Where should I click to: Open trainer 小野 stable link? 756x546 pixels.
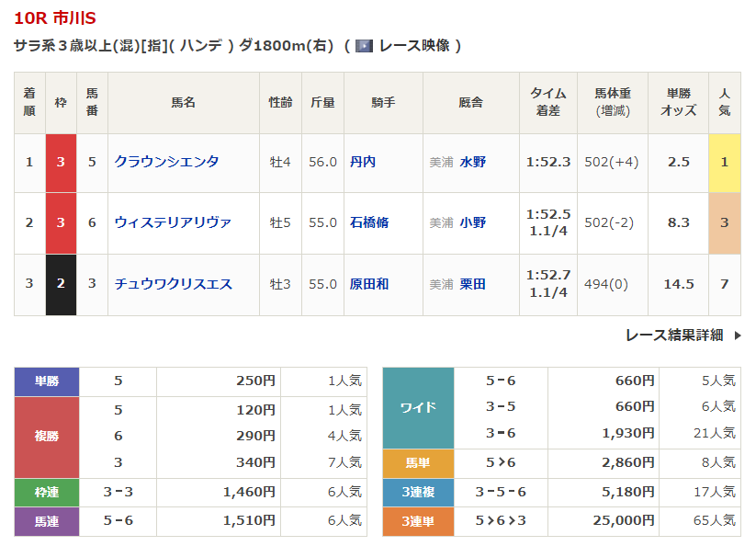tap(473, 222)
